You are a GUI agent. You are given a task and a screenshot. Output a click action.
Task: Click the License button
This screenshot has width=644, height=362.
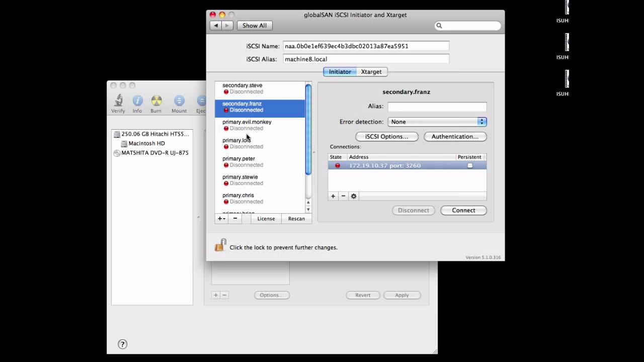[x=266, y=219]
